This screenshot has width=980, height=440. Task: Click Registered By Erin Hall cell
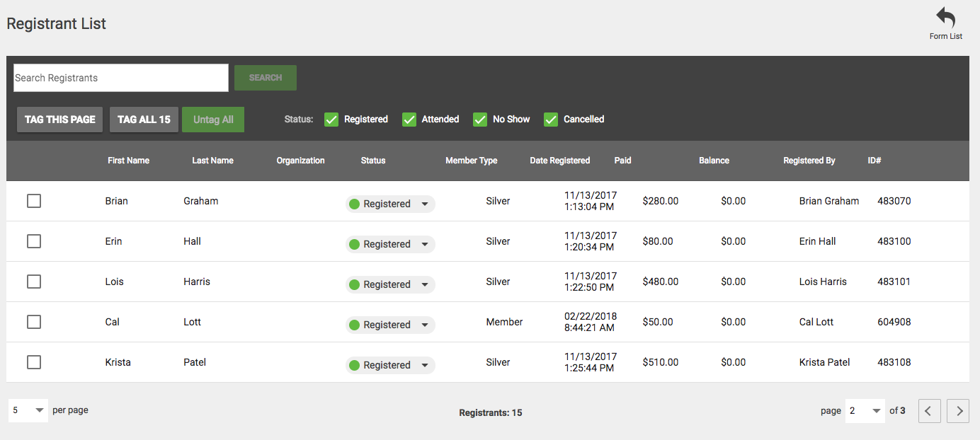click(x=817, y=241)
